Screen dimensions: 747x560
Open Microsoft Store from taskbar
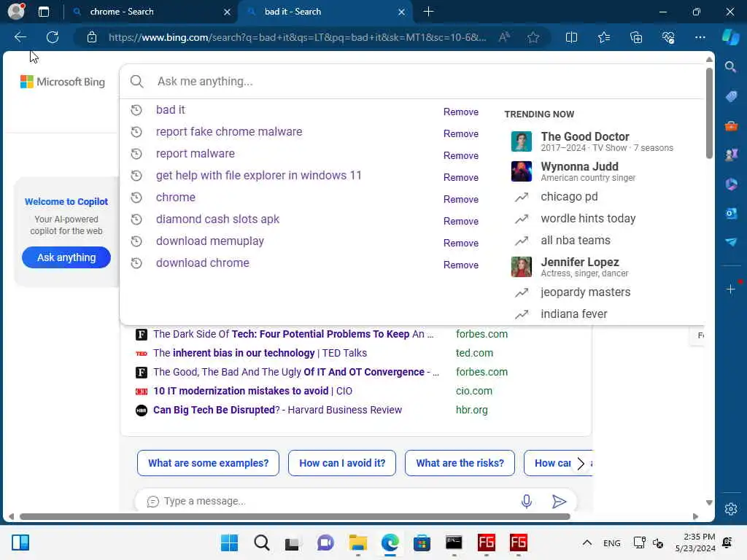(x=422, y=542)
